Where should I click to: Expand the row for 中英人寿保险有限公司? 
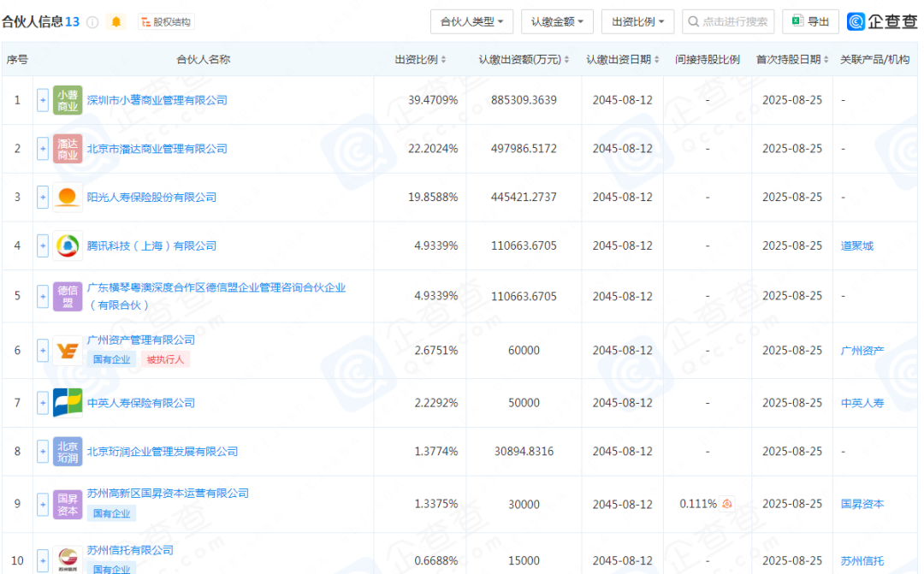click(x=43, y=403)
